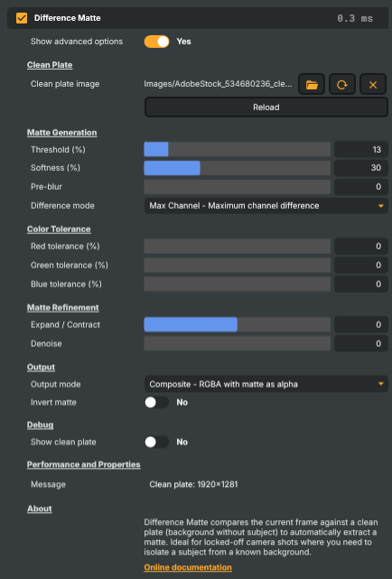Click the Softness (%) slider bar

238,168
